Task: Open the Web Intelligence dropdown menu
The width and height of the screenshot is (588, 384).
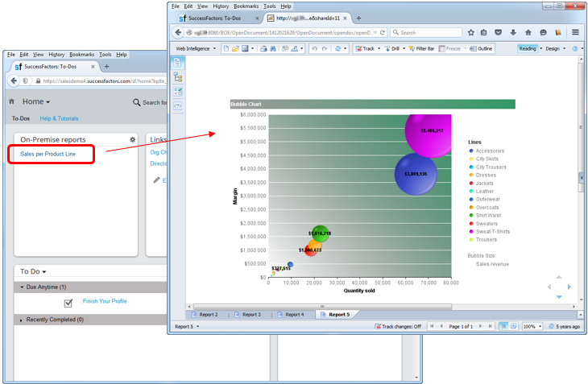Action: pyautogui.click(x=196, y=48)
